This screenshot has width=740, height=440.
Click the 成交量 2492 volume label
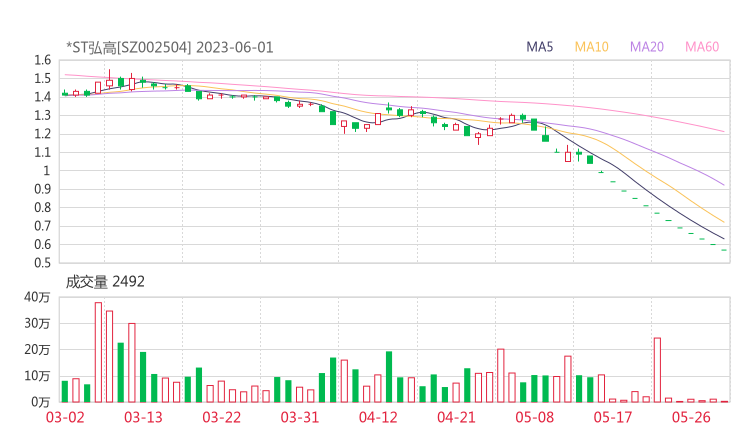pyautogui.click(x=105, y=282)
